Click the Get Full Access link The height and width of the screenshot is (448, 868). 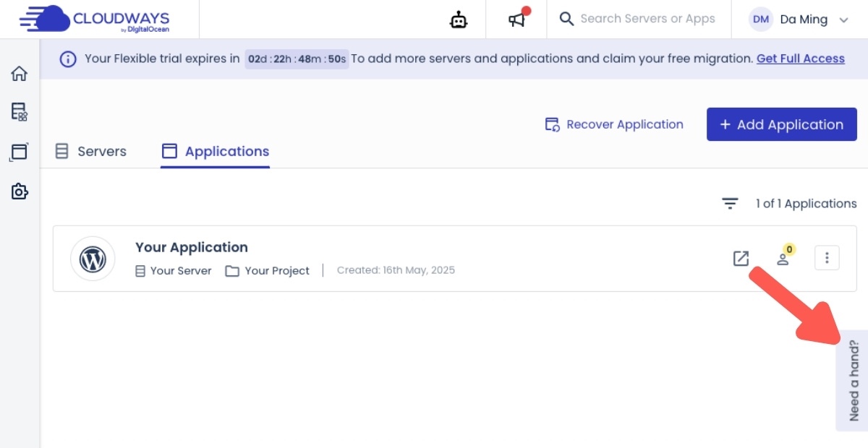(800, 59)
